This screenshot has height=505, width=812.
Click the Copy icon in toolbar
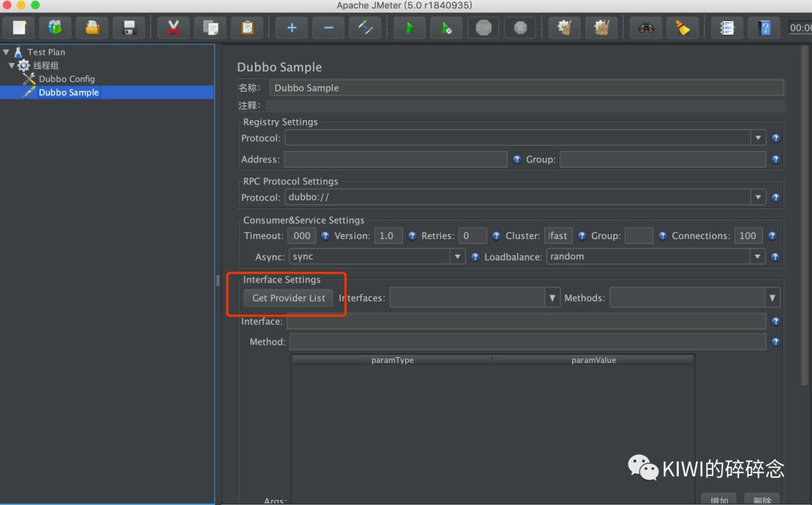click(211, 27)
